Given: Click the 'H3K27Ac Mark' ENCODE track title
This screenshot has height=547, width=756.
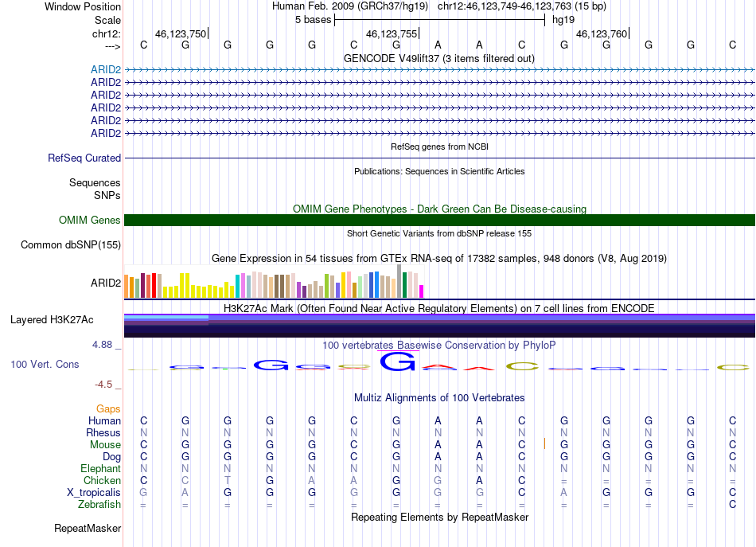Looking at the screenshot, I should (x=439, y=308).
